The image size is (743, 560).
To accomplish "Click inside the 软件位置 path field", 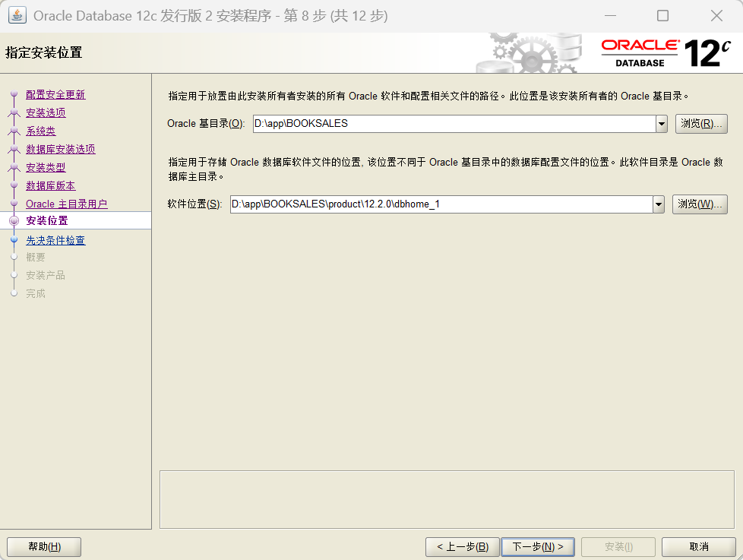I will 441,204.
